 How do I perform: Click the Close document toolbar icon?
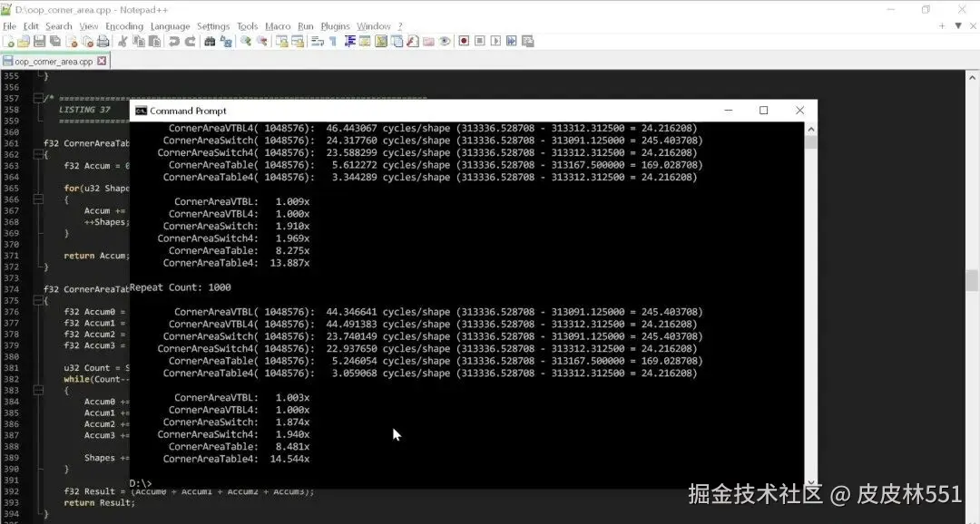[72, 41]
